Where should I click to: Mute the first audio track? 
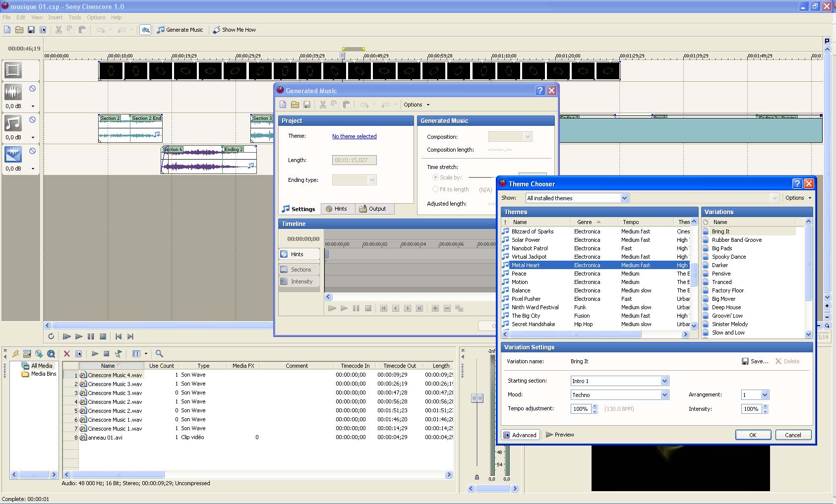(32, 89)
